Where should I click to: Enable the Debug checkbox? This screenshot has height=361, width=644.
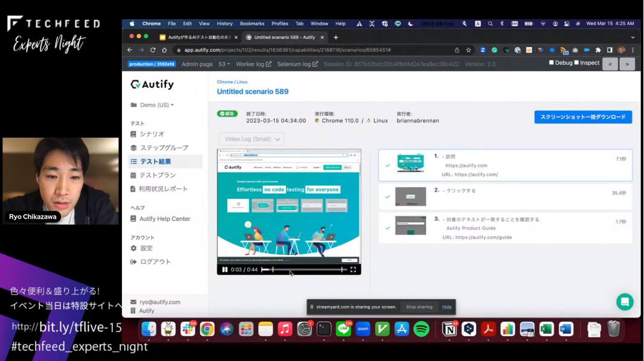tap(551, 63)
